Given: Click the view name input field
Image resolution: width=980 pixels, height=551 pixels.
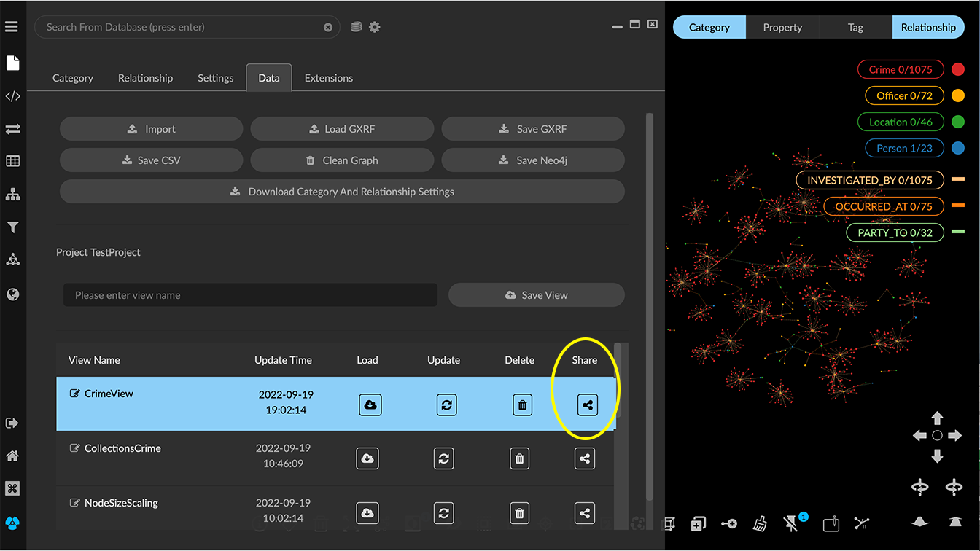Looking at the screenshot, I should pos(250,295).
